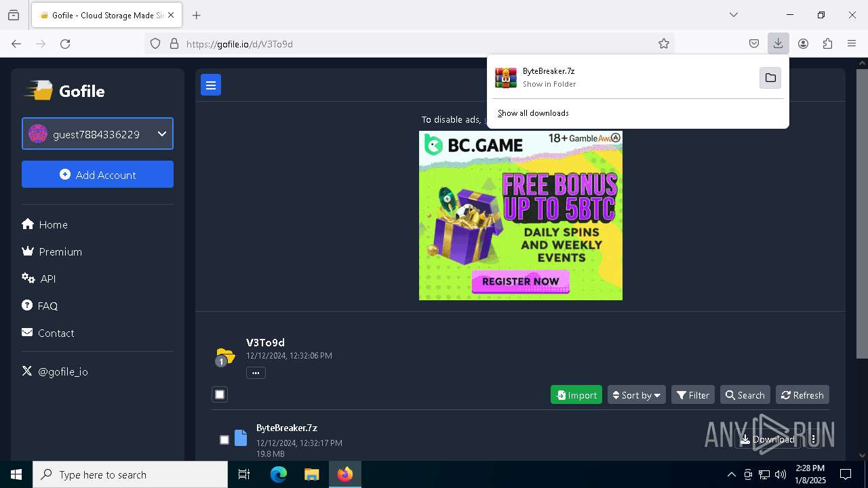Open the Firefox account icon
Viewport: 868px width, 488px height.
803,44
